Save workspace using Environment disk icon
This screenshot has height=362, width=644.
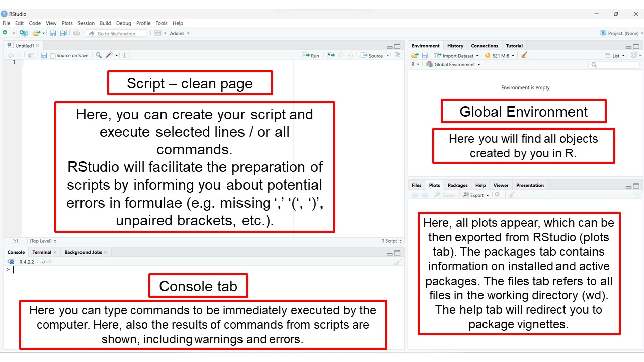point(425,55)
